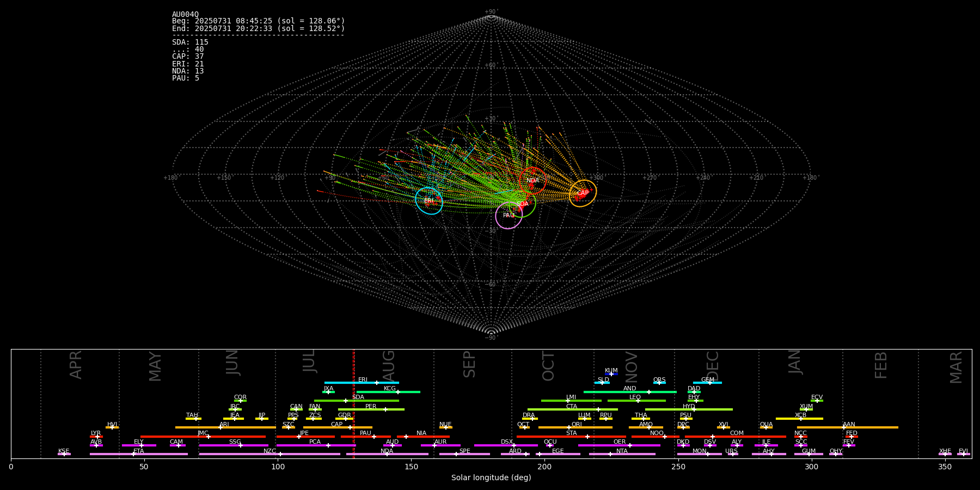
Task: Click the LYR shower bar in timeline
Action: [x=96, y=436]
